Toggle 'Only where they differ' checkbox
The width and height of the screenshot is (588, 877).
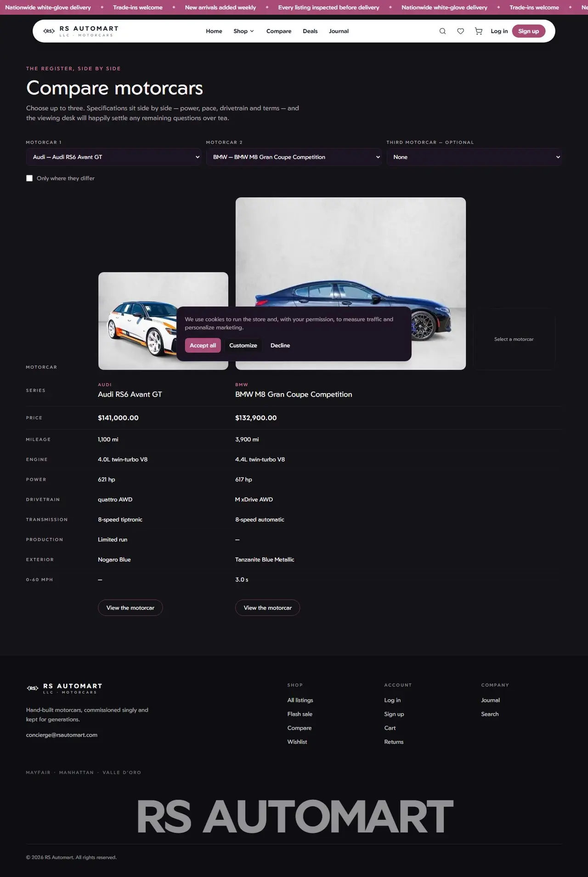29,178
